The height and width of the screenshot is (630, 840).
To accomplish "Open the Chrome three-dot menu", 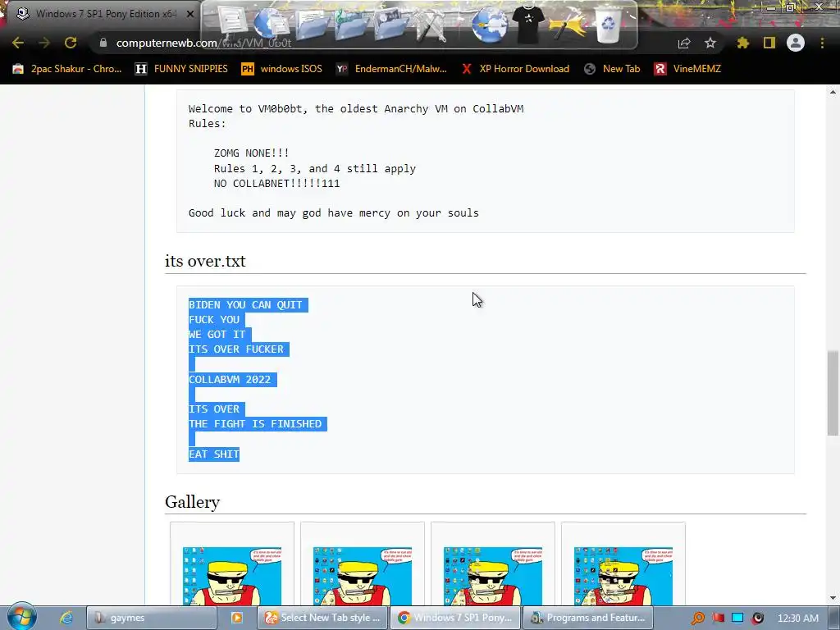I will 822,43.
